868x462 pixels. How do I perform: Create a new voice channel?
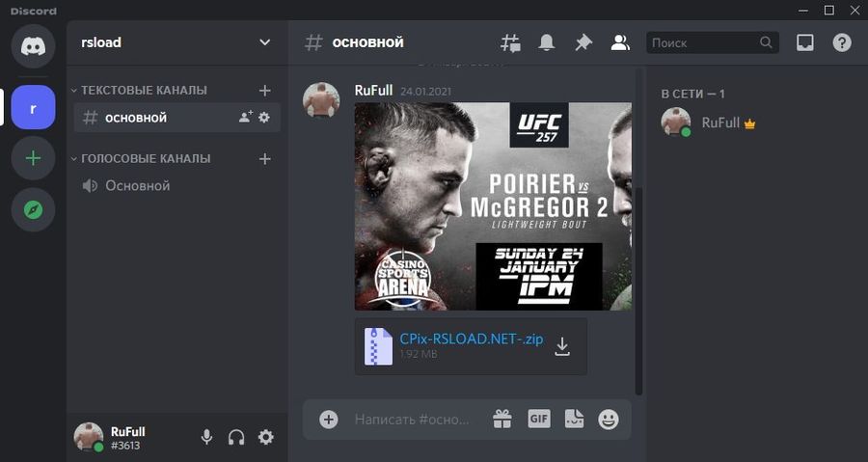[265, 159]
